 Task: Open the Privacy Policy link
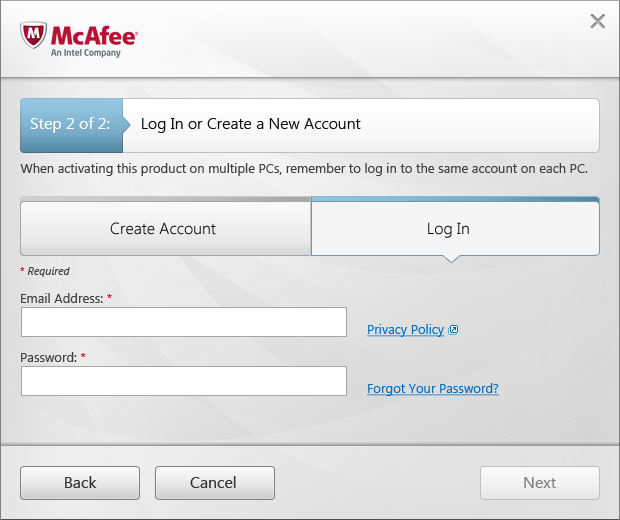(x=405, y=329)
